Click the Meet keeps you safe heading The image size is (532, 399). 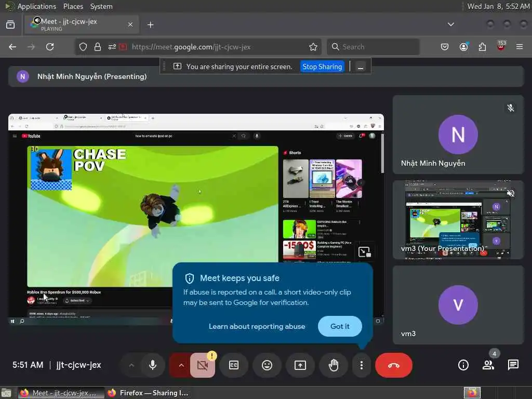pyautogui.click(x=240, y=278)
